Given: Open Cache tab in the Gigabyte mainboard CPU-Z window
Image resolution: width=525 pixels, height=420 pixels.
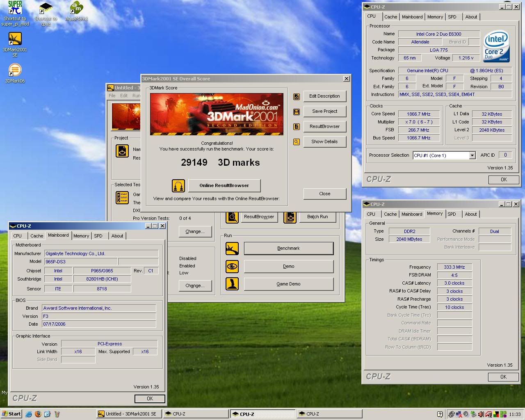Looking at the screenshot, I should point(37,236).
